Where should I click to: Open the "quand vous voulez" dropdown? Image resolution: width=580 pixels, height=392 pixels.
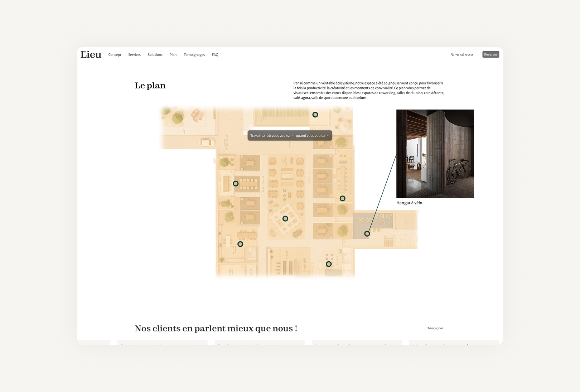[312, 136]
